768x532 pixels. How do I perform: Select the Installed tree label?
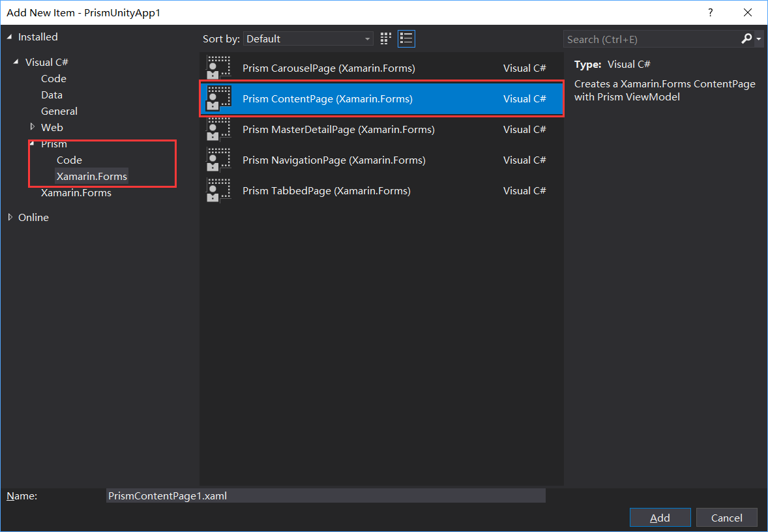[38, 37]
